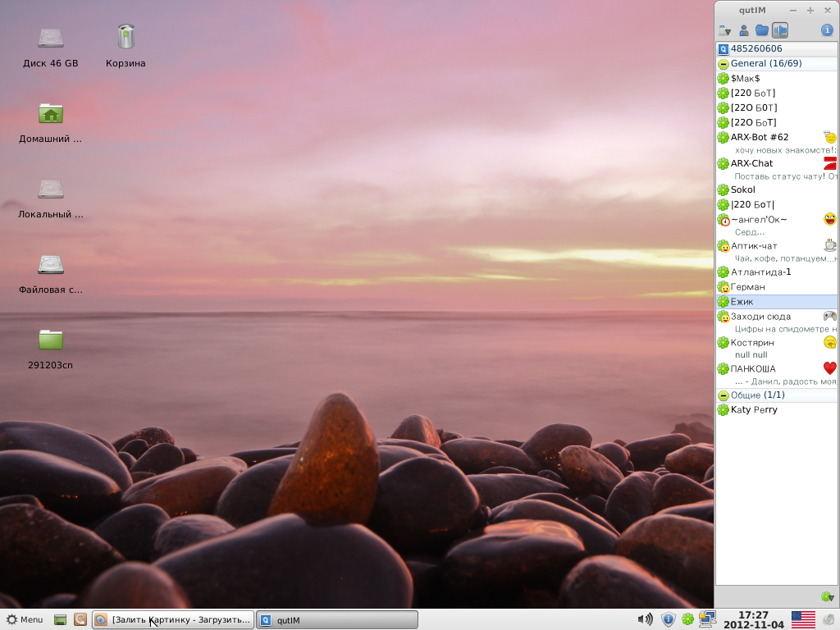The image size is (840, 630).
Task: Open the volume speaker tray icon
Action: [x=645, y=620]
